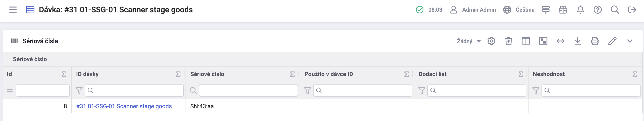Viewport: 644px width, 121px height.
Task: Open the hamburger main menu
Action: [13, 10]
